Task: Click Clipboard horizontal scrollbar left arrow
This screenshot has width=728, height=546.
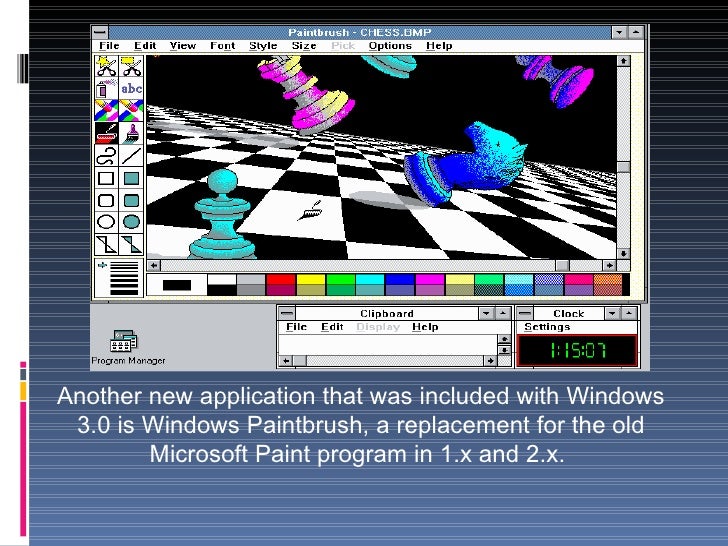Action: tap(286, 361)
